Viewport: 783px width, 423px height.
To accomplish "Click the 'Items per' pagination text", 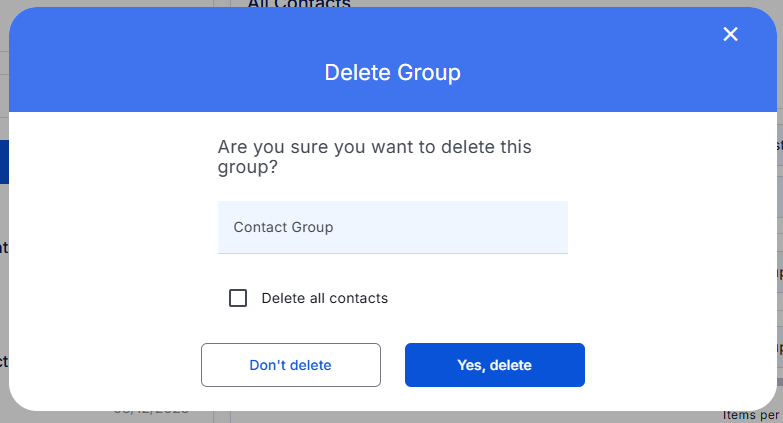I will (x=752, y=415).
